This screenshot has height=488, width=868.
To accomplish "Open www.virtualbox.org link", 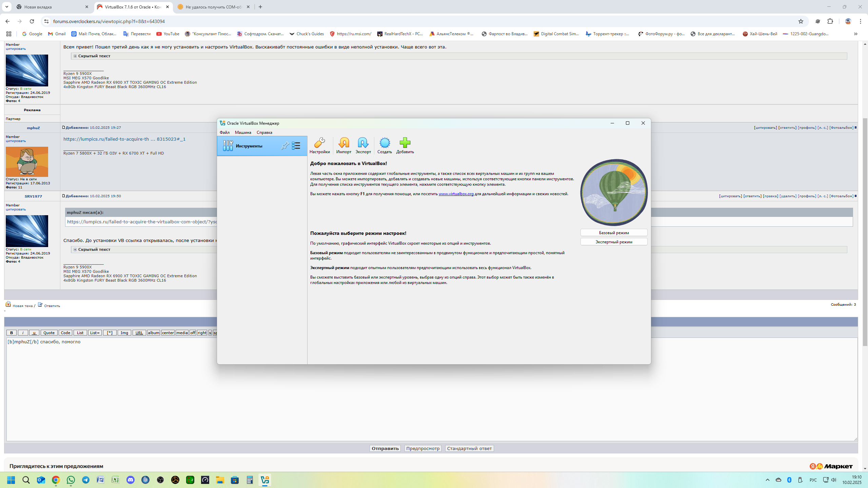I will [456, 194].
